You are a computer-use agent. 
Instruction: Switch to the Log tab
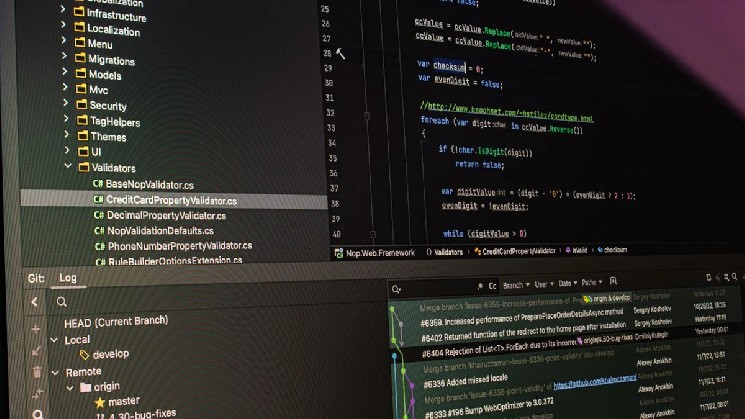tap(68, 278)
